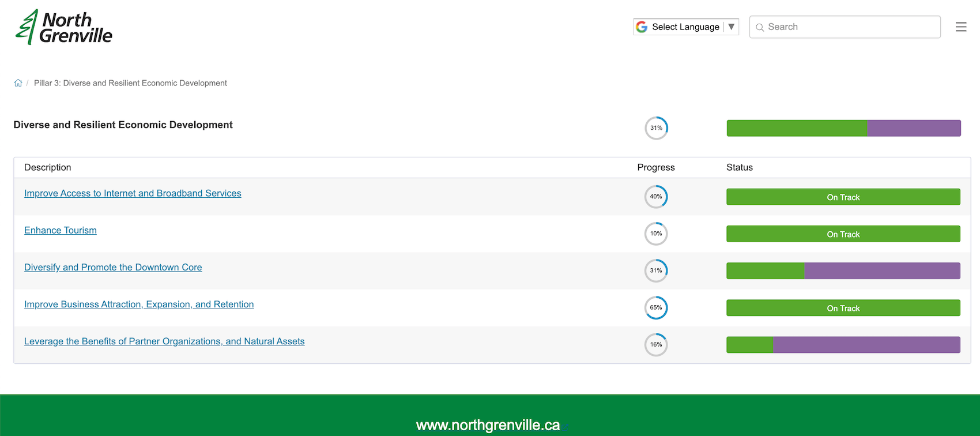Click the 10% progress circle for Tourism
The image size is (980, 436).
(656, 234)
